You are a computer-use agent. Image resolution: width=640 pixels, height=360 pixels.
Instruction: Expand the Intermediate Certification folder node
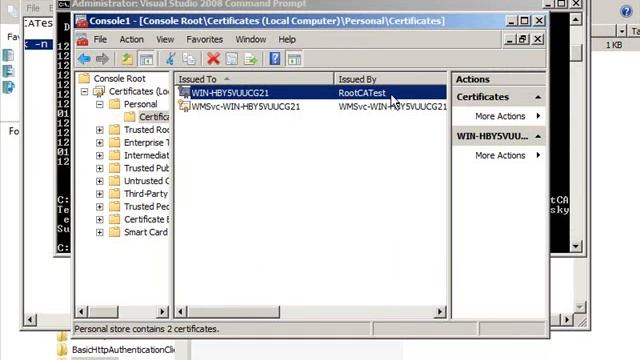(x=100, y=156)
